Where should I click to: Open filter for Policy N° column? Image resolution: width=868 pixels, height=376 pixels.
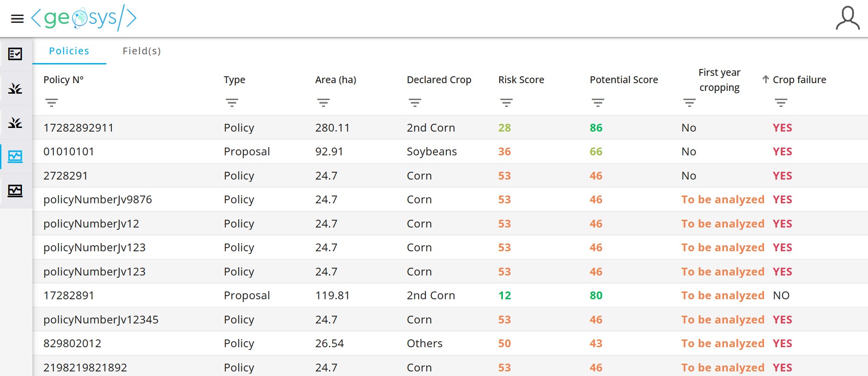[x=52, y=103]
